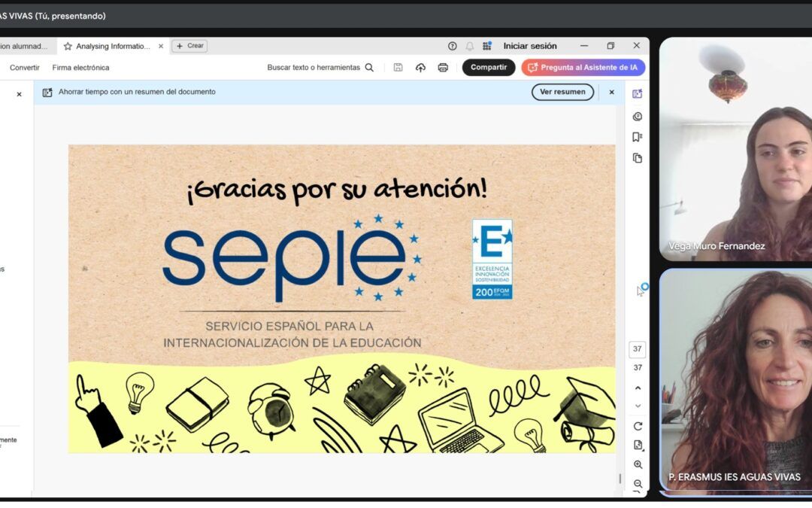Open the bookmarks icon in right sidebar

pyautogui.click(x=638, y=137)
